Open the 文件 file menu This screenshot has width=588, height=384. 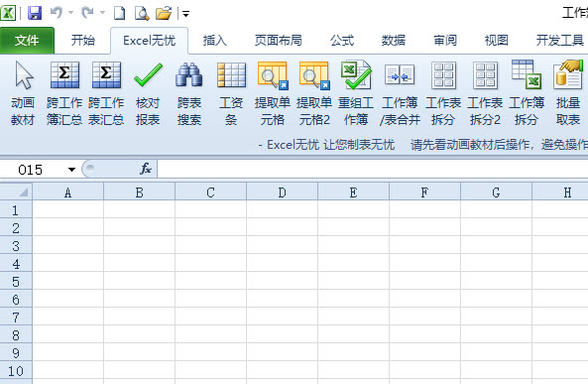coord(27,40)
